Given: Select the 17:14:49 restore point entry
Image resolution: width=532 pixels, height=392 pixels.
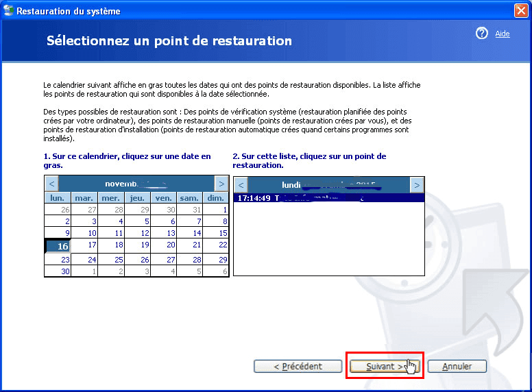Looking at the screenshot, I should [329, 197].
